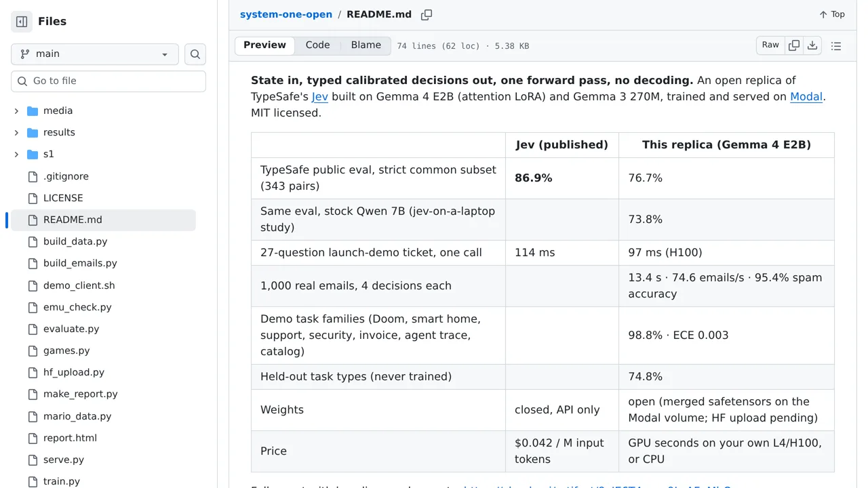Jump to Top of the file
Viewport: 868px width, 488px height.
[831, 14]
